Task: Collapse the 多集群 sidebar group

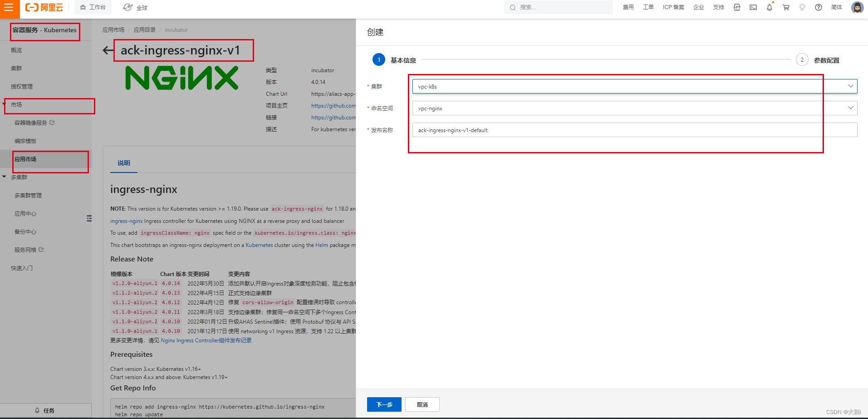Action: point(4,177)
